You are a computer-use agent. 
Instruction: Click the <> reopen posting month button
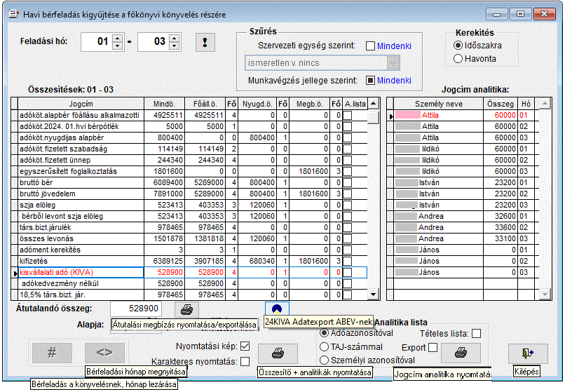[x=104, y=352]
